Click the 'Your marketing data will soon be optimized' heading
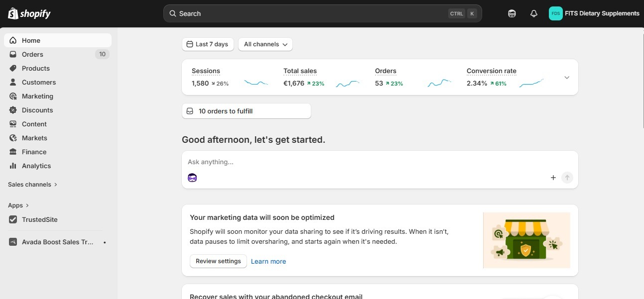Screen dimensions: 644x299 [x=262, y=217]
